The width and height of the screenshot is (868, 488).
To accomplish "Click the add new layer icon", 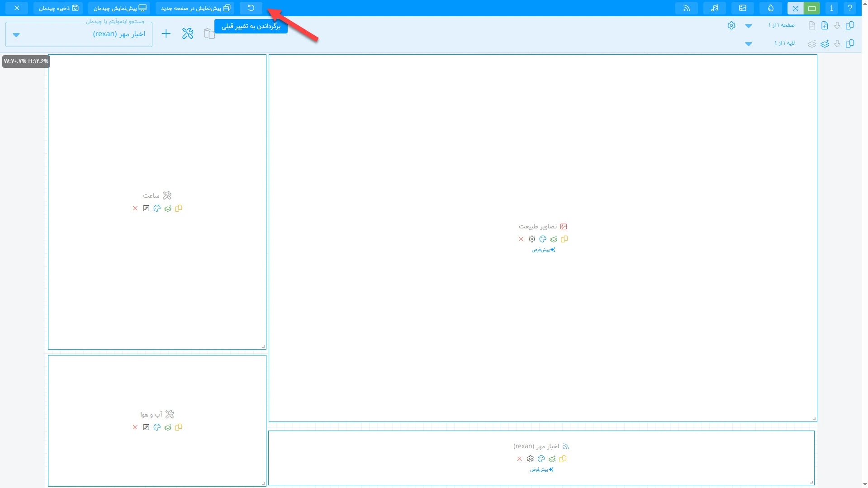I will click(x=825, y=43).
